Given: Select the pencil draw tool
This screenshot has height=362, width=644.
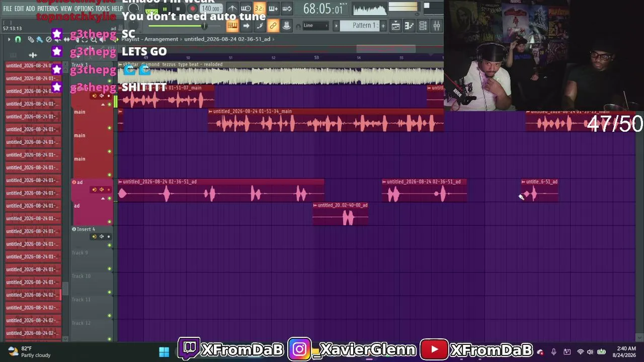Looking at the screenshot, I should [31, 39].
